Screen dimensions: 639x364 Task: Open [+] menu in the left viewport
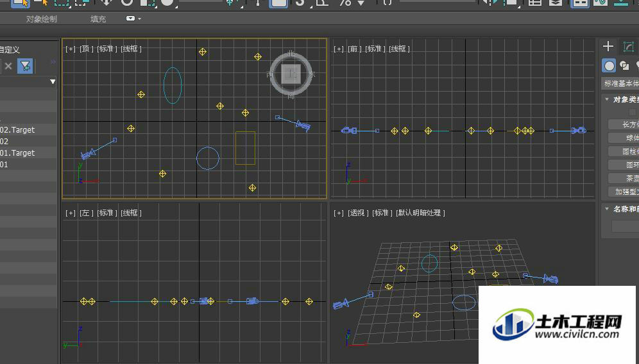(71, 213)
